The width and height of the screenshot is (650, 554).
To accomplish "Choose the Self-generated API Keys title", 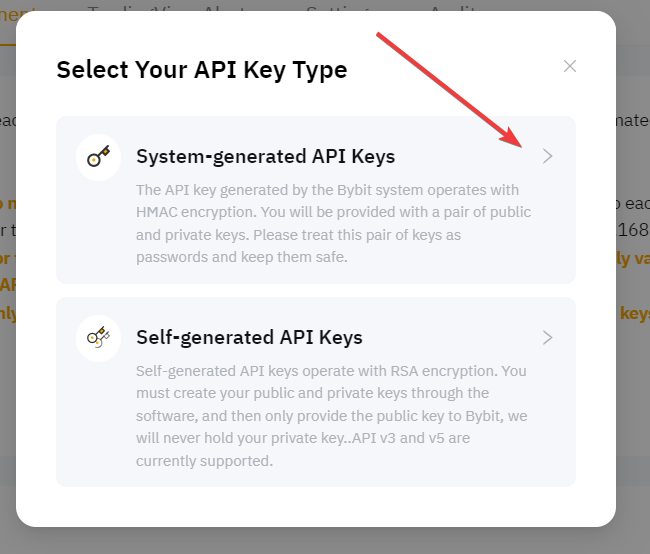I will click(249, 338).
